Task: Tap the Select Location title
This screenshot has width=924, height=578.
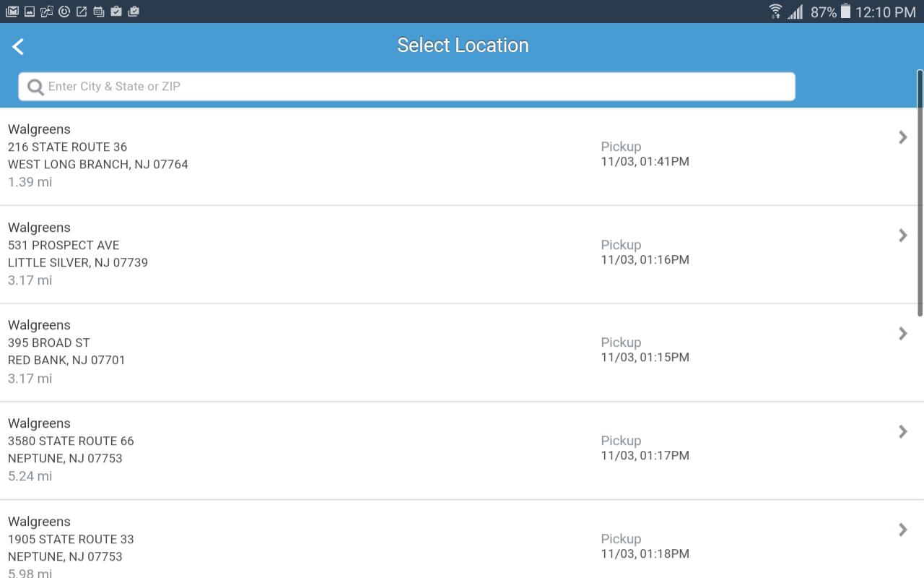Action: coord(463,46)
